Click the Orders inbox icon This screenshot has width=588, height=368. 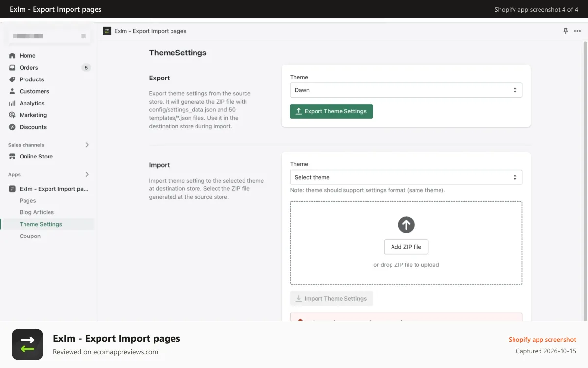tap(12, 68)
